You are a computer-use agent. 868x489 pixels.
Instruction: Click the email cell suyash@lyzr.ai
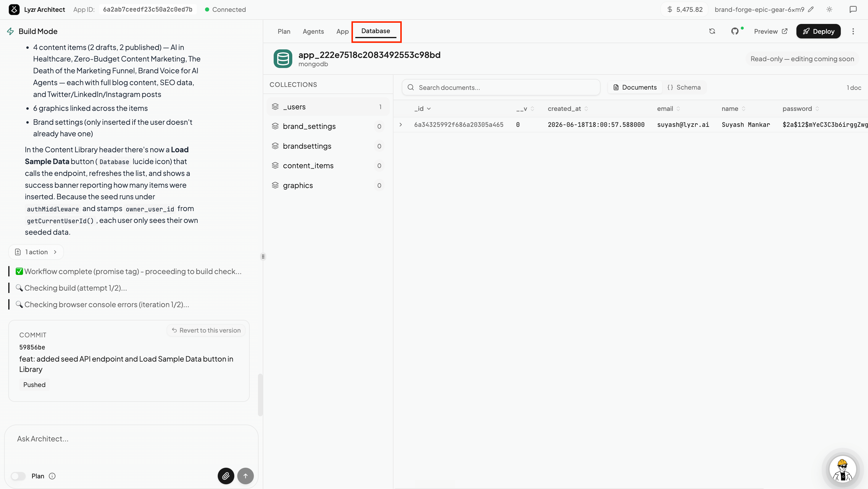tap(683, 124)
